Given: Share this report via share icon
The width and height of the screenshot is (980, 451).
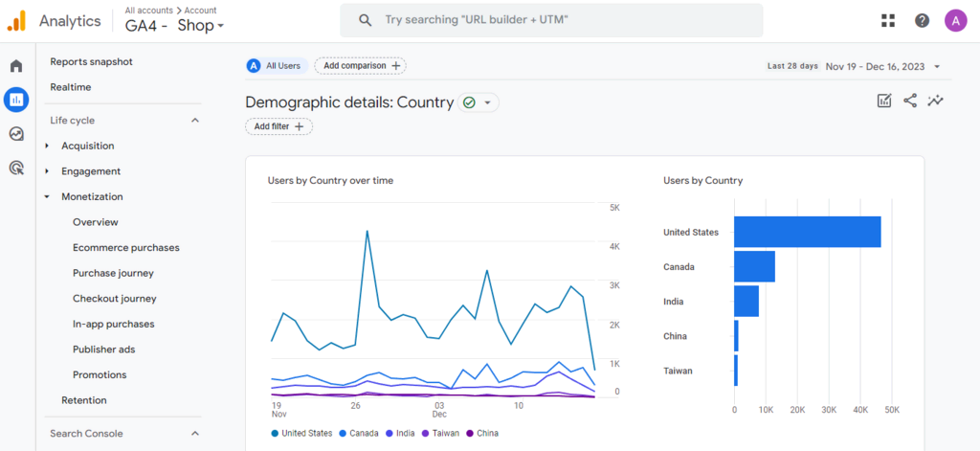Looking at the screenshot, I should 910,101.
